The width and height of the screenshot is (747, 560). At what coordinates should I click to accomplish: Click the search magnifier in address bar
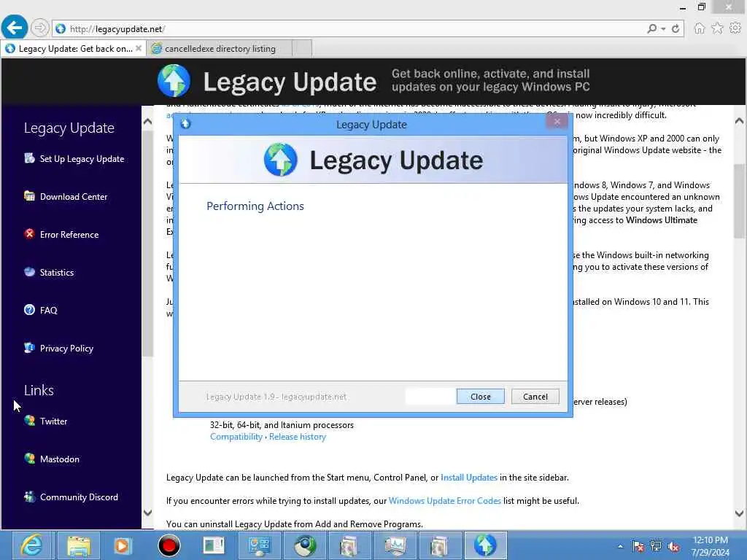[651, 29]
